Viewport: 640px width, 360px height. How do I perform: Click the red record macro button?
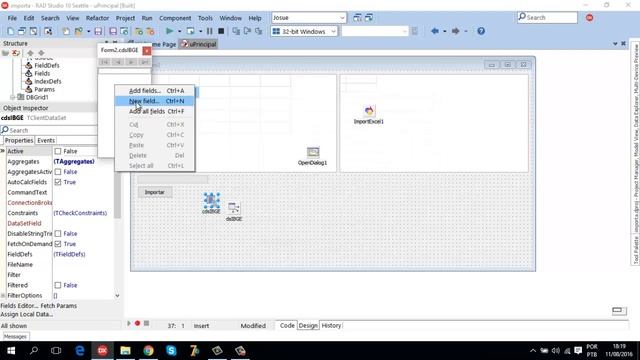point(138,323)
